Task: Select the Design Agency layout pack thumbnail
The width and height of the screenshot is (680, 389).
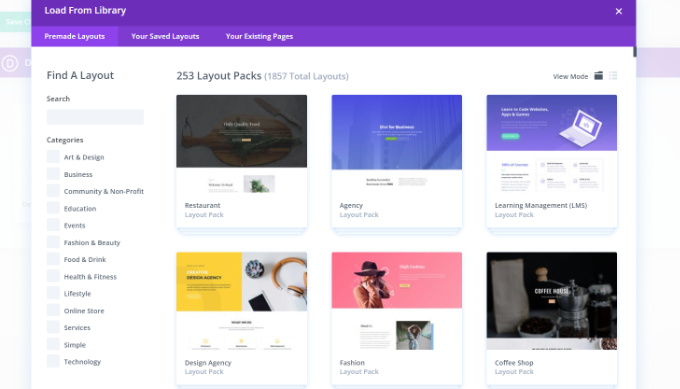Action: (x=242, y=301)
